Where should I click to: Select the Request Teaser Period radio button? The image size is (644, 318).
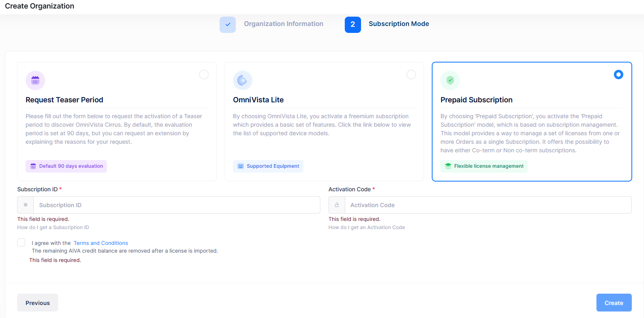204,75
